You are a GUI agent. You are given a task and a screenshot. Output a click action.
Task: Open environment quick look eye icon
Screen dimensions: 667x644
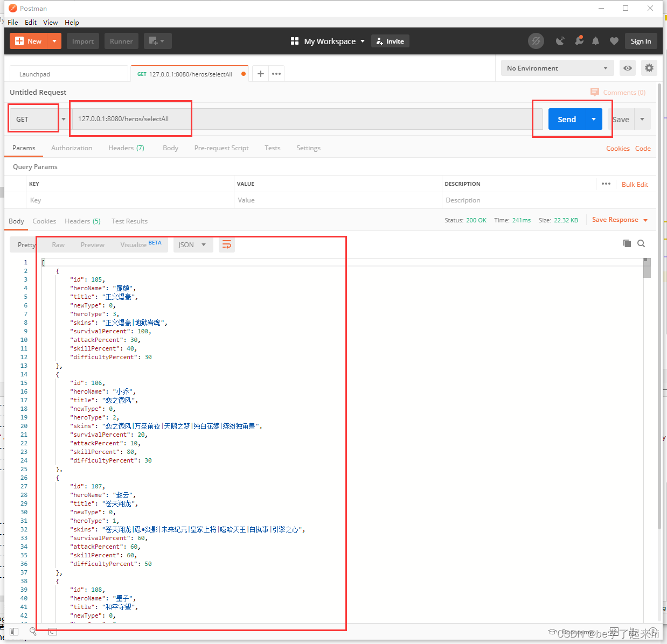tap(628, 68)
